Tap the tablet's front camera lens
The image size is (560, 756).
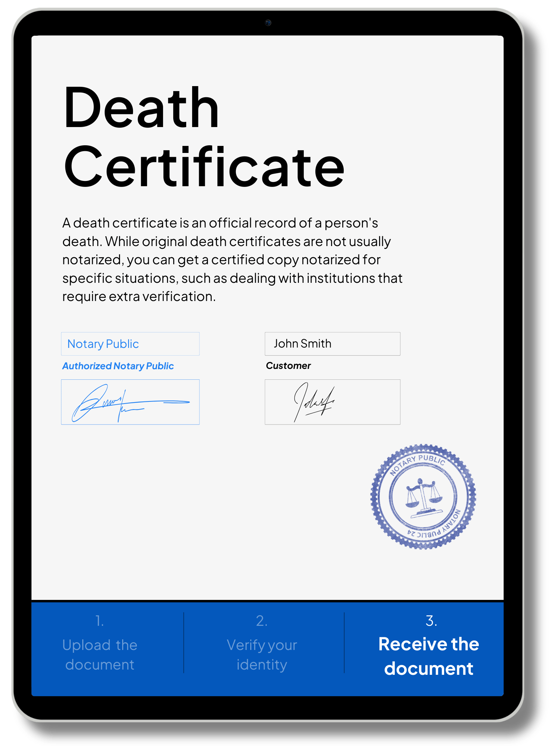click(x=268, y=23)
